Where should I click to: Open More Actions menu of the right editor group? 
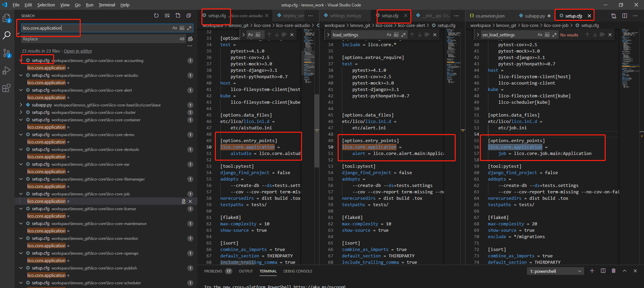pos(635,16)
